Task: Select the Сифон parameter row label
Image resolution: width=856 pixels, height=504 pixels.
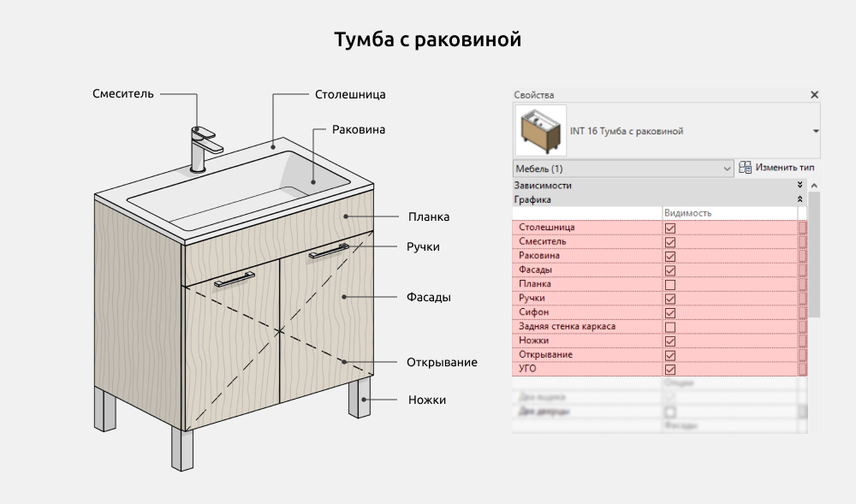Action: click(533, 312)
